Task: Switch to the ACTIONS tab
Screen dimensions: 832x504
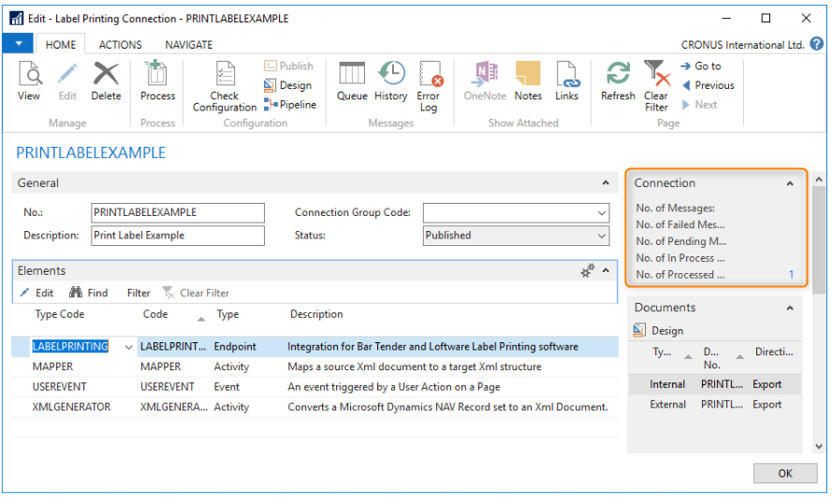Action: point(121,45)
